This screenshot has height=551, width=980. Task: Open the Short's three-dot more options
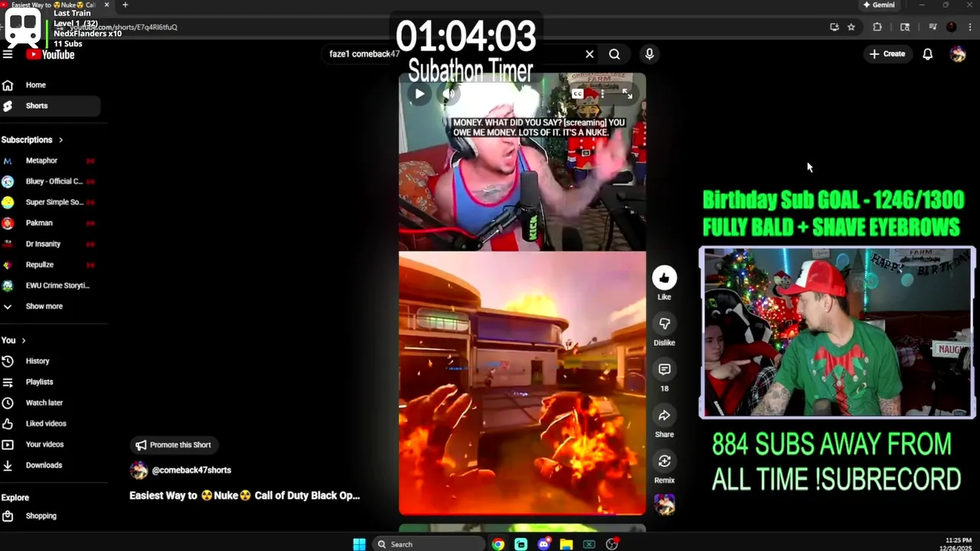[603, 93]
